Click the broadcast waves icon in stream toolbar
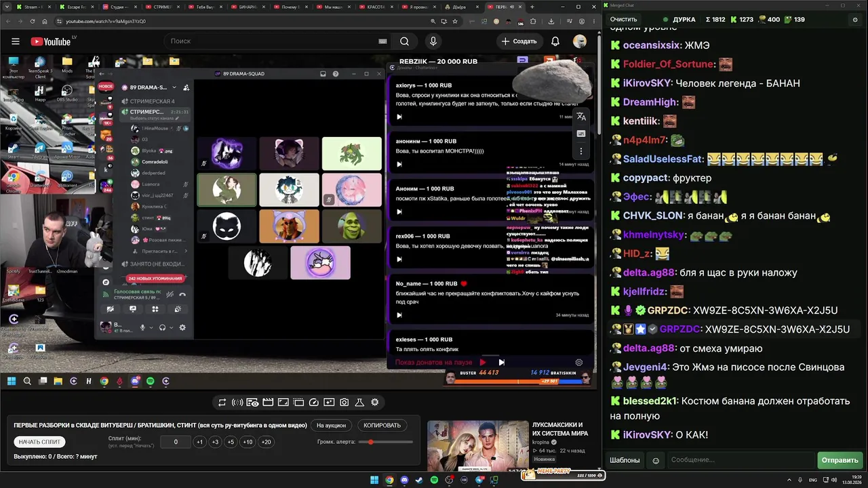The width and height of the screenshot is (868, 488). point(237,403)
